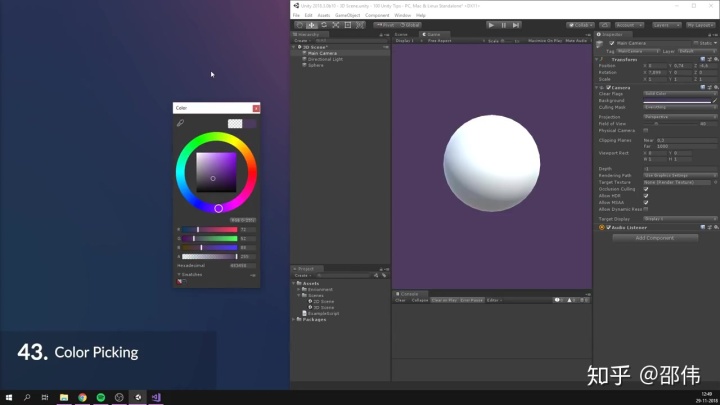This screenshot has height=405, width=720.
Task: Toggle Allow MSAA checkbox
Action: pos(646,202)
